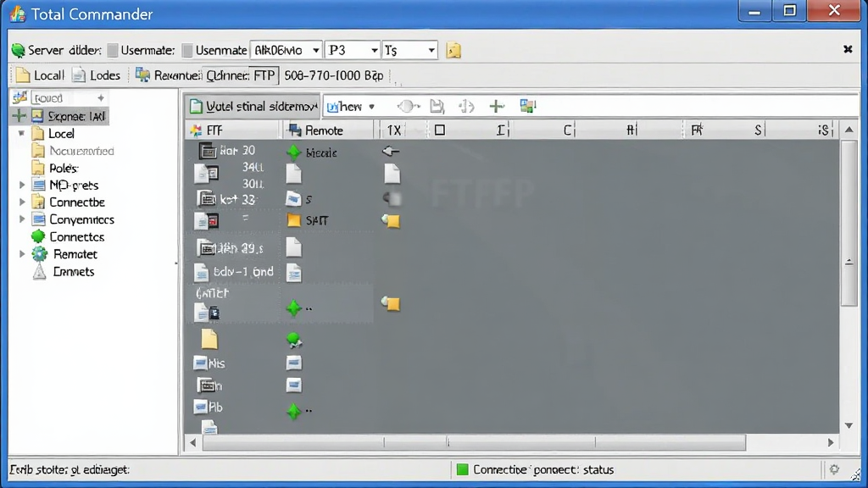Click the green diamond Mieaie entry

coord(312,152)
